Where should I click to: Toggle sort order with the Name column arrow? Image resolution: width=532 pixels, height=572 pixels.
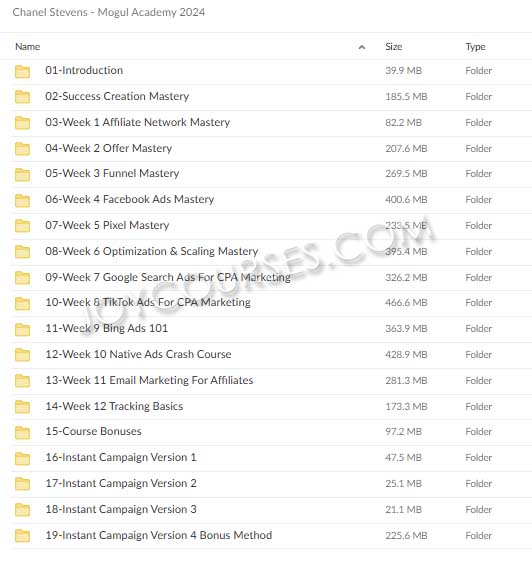tap(362, 47)
